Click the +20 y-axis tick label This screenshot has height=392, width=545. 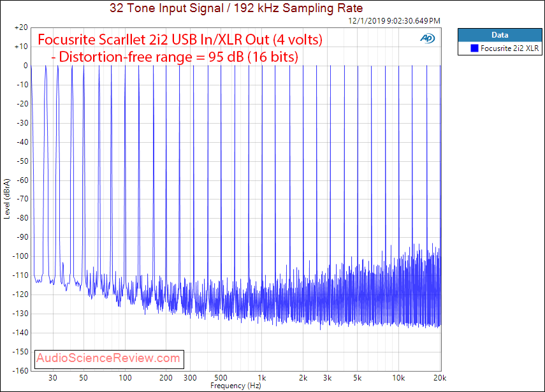pyautogui.click(x=21, y=27)
